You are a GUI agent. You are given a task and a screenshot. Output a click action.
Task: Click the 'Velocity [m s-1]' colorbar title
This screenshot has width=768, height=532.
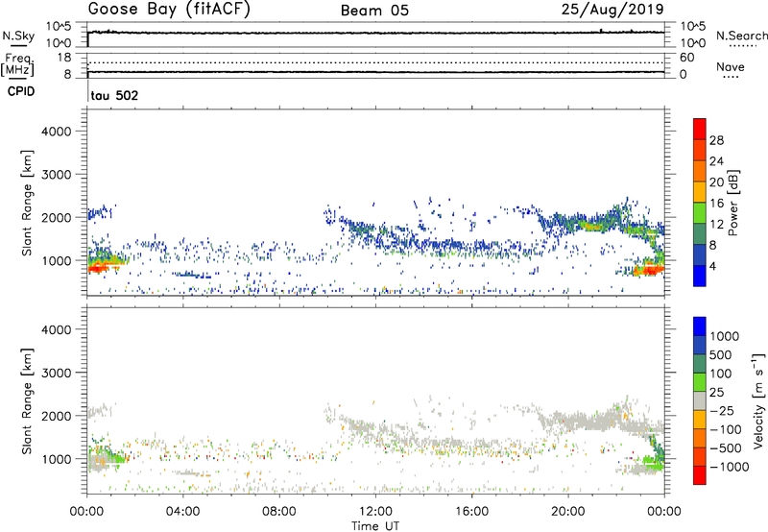coord(758,400)
